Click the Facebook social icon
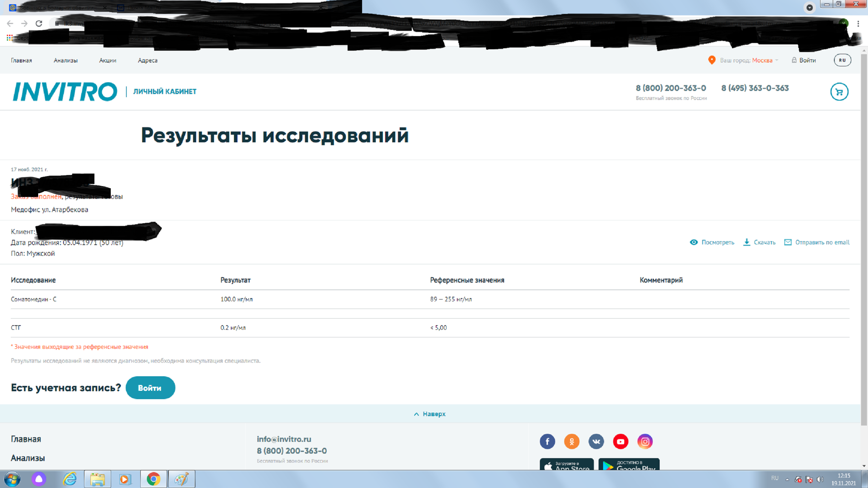 pyautogui.click(x=547, y=441)
